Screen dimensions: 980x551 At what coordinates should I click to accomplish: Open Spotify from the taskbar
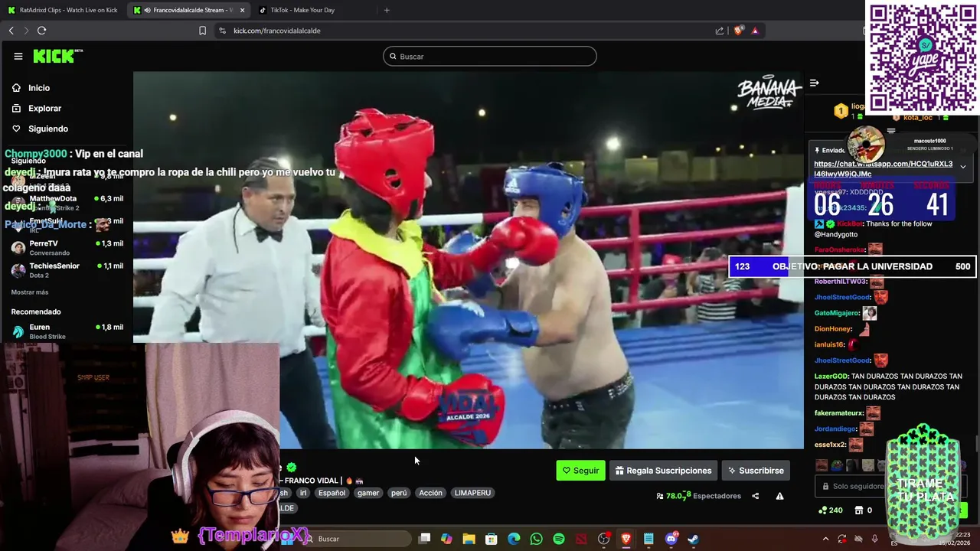point(559,539)
